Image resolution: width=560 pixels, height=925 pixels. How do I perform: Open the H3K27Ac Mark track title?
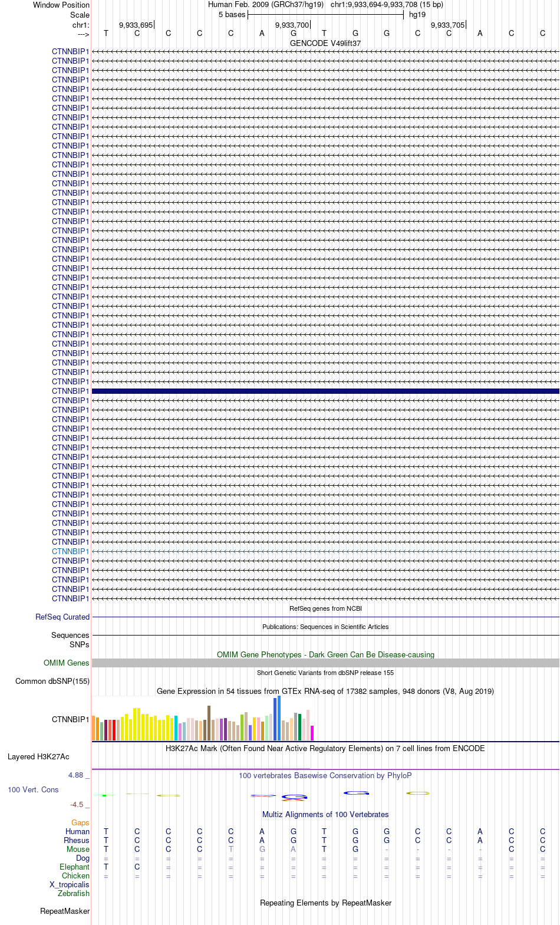[325, 748]
